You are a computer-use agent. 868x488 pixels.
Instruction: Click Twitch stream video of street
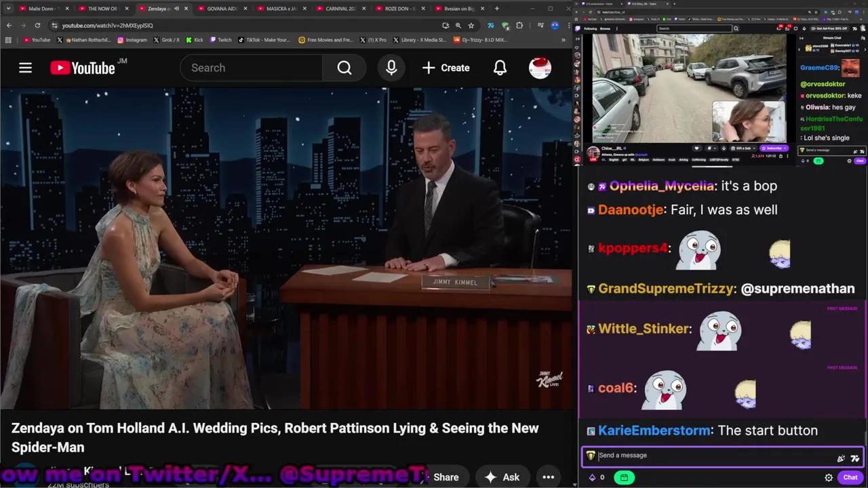[x=689, y=88]
